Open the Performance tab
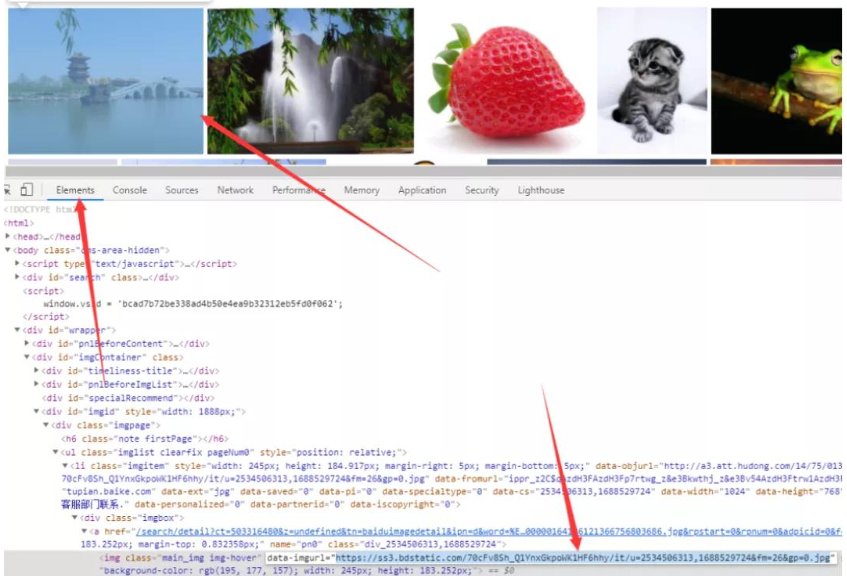Screen dimensions: 847x576 [299, 190]
